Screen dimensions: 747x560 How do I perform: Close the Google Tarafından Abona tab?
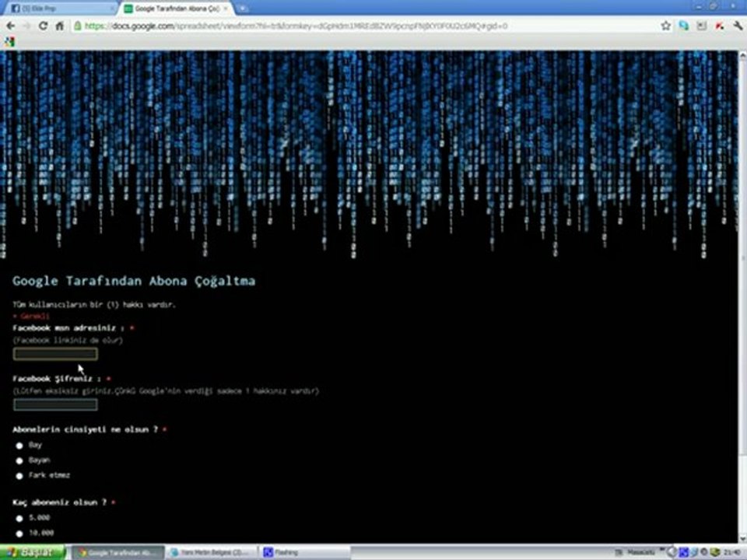tap(226, 9)
